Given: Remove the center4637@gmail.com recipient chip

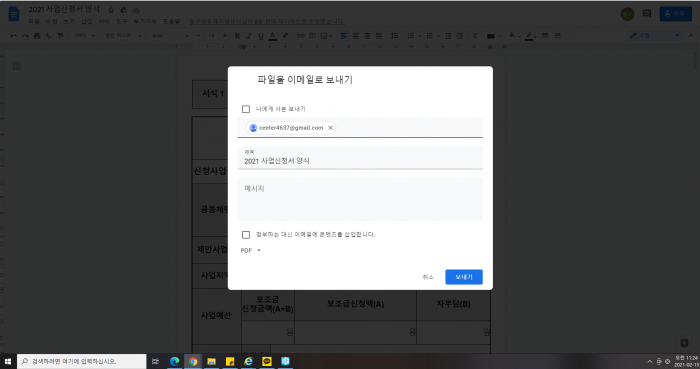Looking at the screenshot, I should click(330, 128).
